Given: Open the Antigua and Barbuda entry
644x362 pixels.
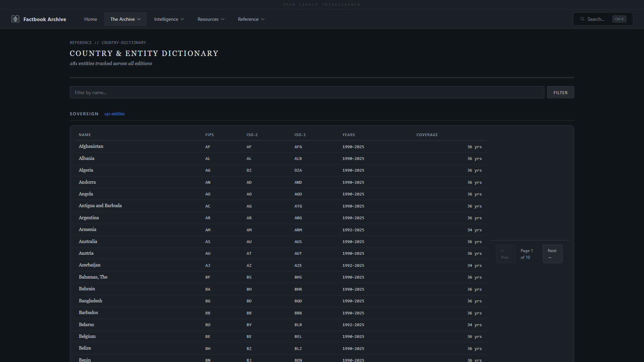Looking at the screenshot, I should tap(100, 206).
